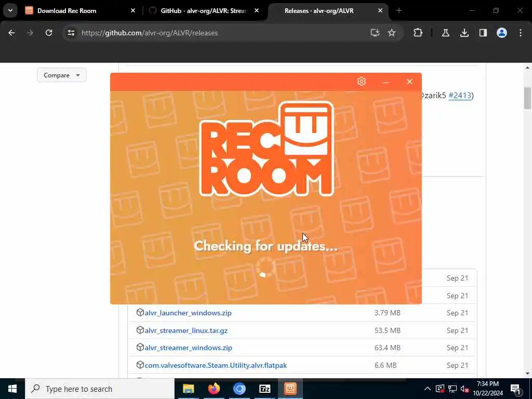The height and width of the screenshot is (399, 532).
Task: Open Rec Room launcher settings gear
Action: 362,82
